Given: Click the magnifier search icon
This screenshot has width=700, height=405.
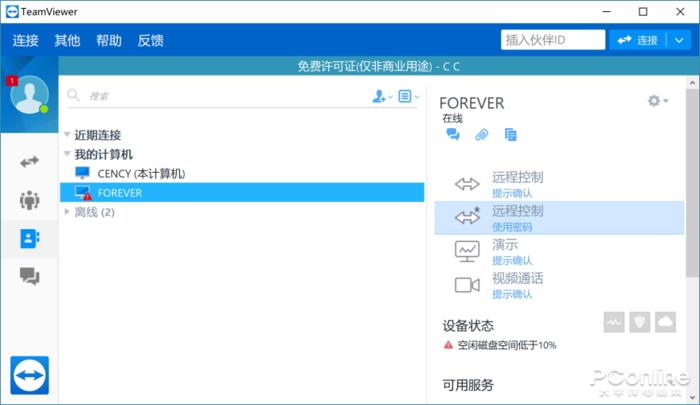Looking at the screenshot, I should coord(73,95).
